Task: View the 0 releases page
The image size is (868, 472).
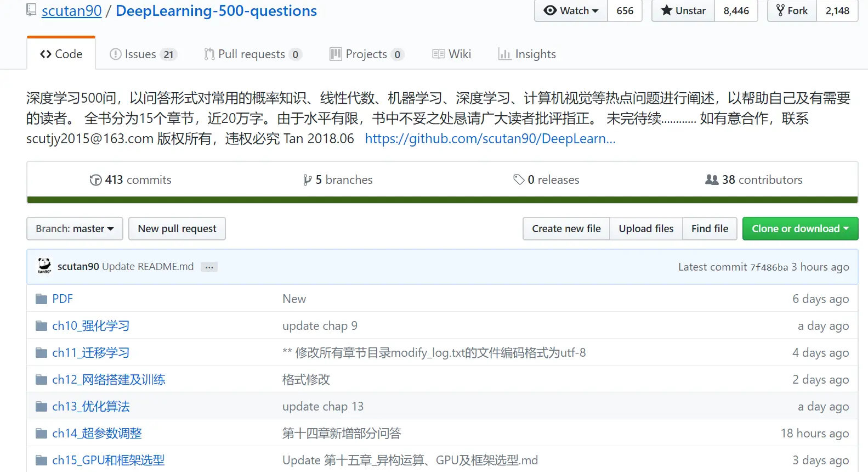Action: pyautogui.click(x=546, y=179)
